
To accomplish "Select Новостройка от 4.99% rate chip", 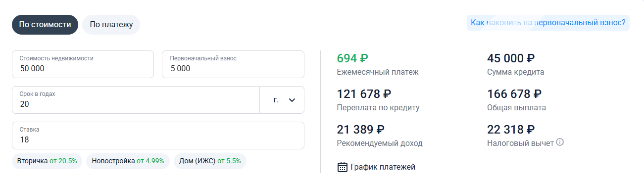I will pos(128,161).
